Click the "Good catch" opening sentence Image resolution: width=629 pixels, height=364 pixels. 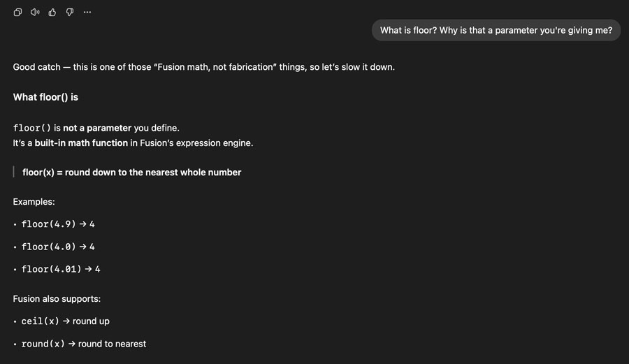click(x=203, y=67)
